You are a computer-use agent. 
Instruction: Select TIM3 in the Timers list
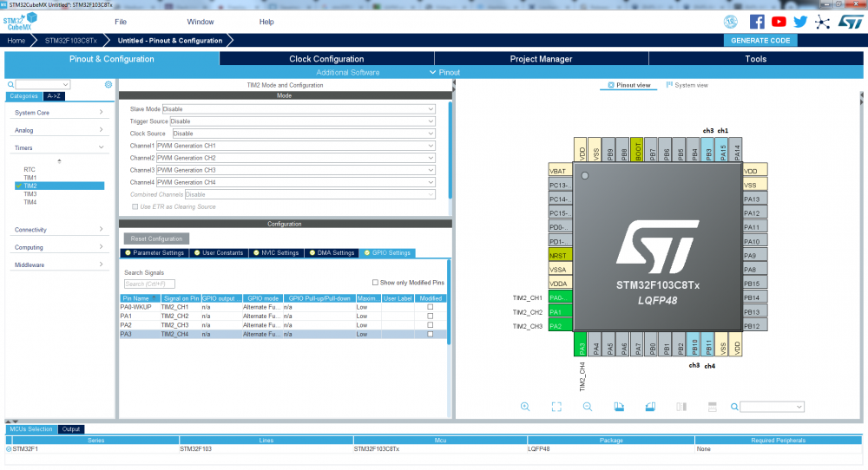tap(30, 194)
